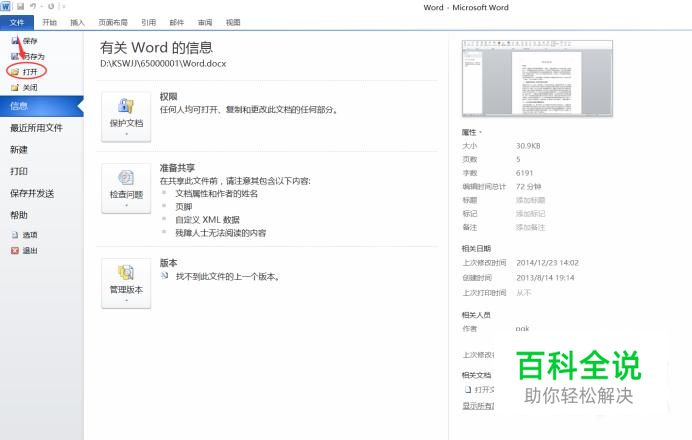Click the save icon in quick access toolbar

click(x=19, y=6)
